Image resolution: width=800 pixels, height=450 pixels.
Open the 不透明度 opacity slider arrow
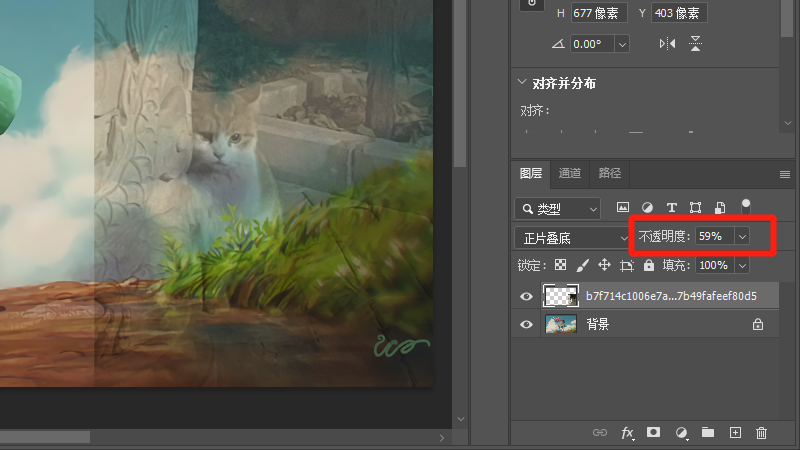click(742, 237)
